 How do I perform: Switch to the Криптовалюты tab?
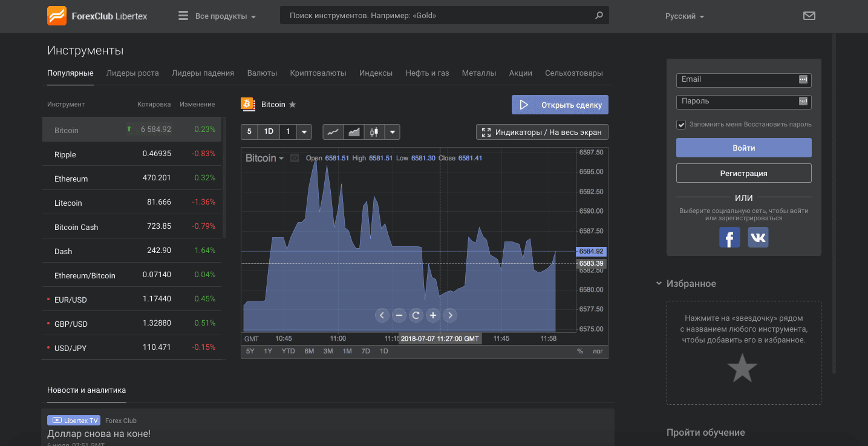coord(318,73)
